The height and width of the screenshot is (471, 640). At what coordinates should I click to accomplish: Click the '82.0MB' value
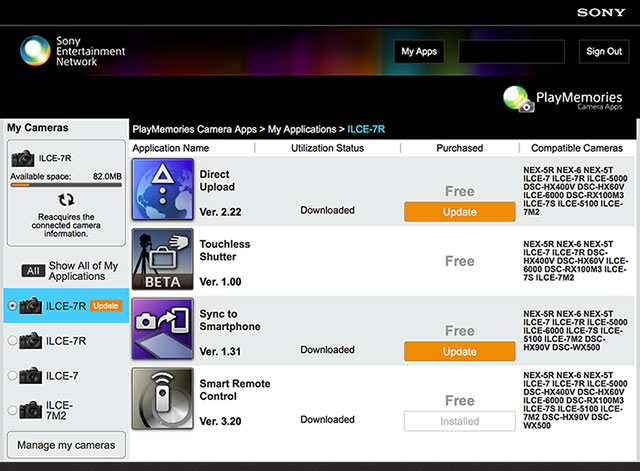coord(107,176)
